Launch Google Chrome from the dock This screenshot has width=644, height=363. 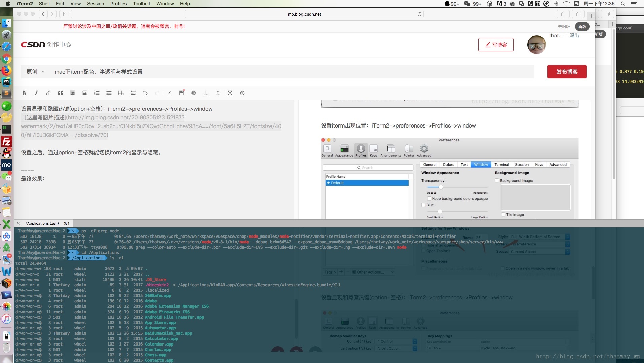click(6, 59)
